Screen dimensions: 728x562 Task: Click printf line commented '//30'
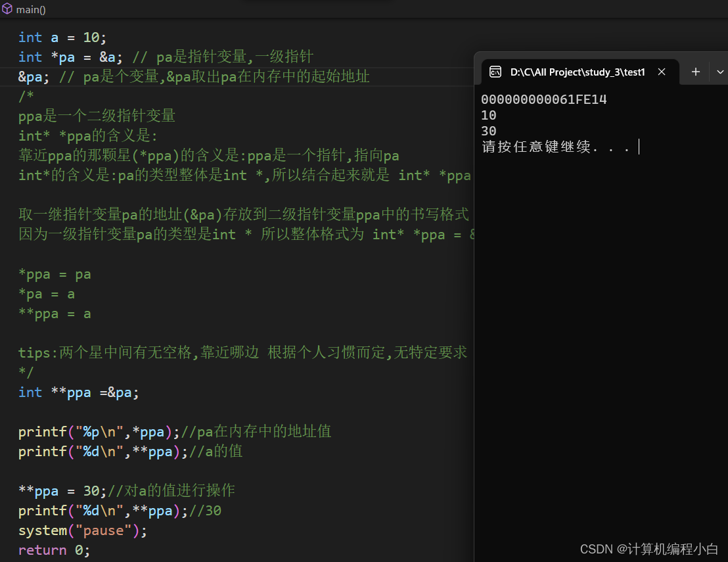tap(120, 511)
